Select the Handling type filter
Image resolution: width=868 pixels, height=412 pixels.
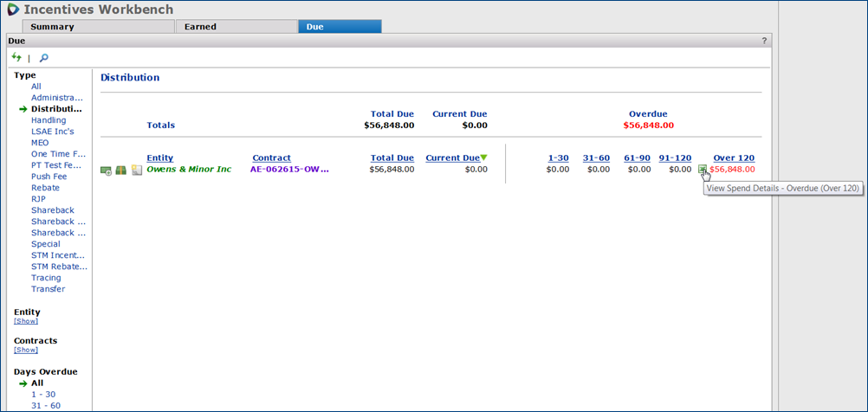click(49, 120)
